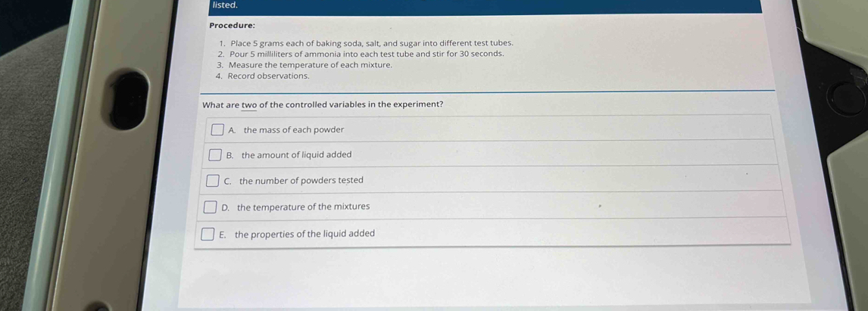Screen dimensions: 868x311
Task: Click the answer text 'the properties of the liquid added'
Action: (304, 234)
